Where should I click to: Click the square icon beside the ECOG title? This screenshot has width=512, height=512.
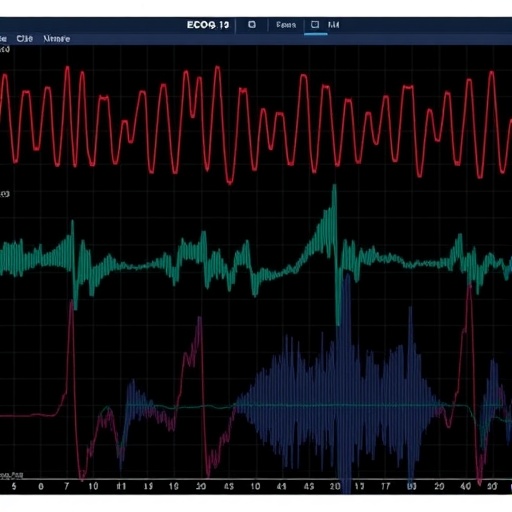(x=252, y=25)
